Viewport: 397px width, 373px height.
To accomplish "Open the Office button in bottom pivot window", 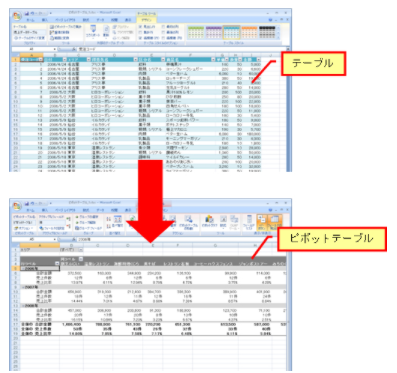I will coord(17,206).
